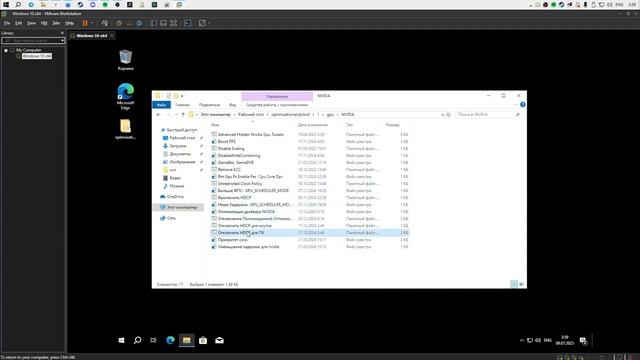
Task: Enter full screen mode from VMware toolbar
Action: [x=174, y=23]
